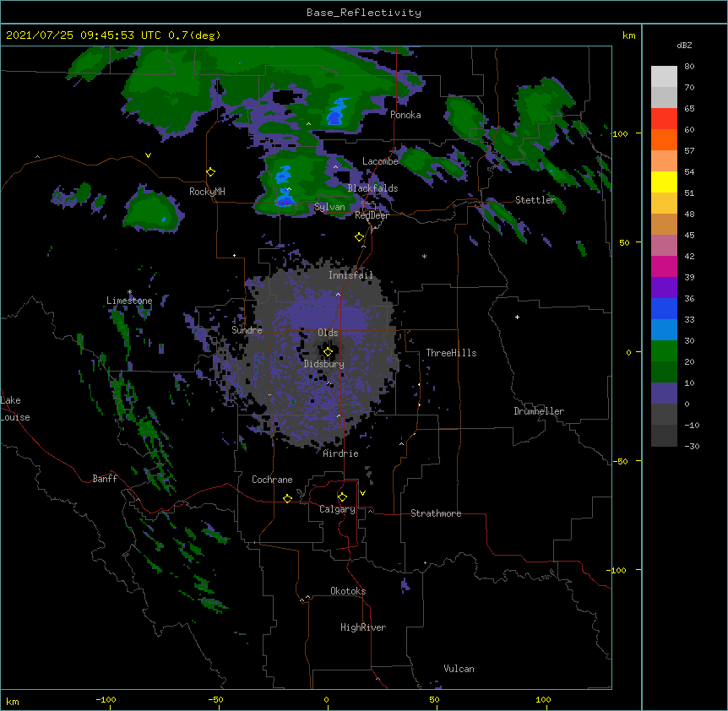
Task: Pick the bright green swatch between 30 and 20
Action: 664,351
